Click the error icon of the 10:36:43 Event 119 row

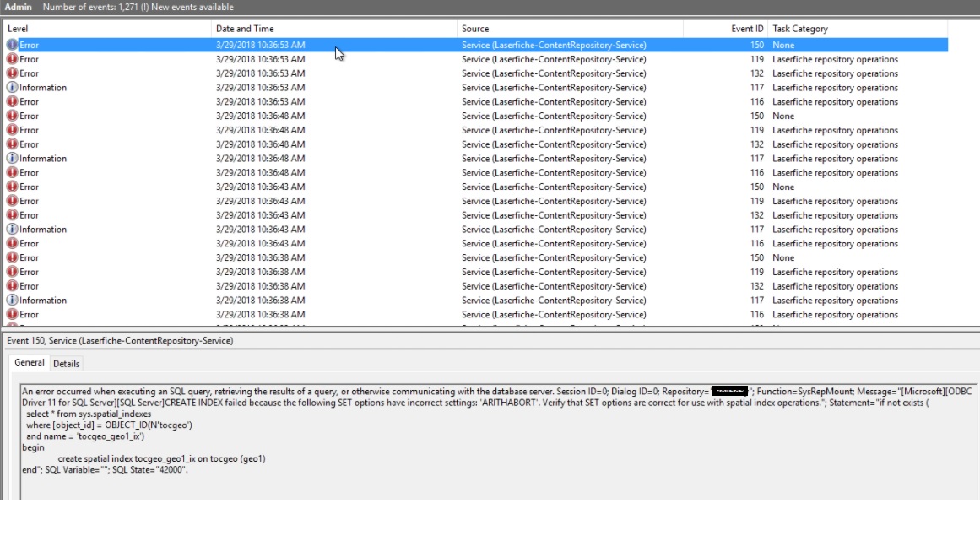(x=12, y=201)
